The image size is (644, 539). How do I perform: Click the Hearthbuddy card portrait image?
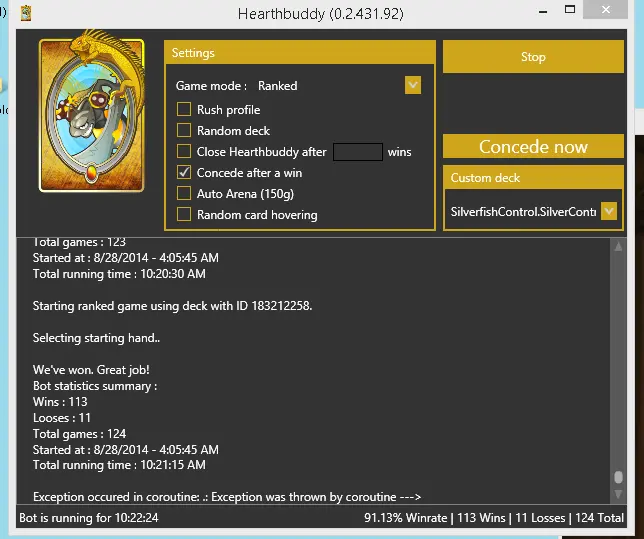click(92, 111)
